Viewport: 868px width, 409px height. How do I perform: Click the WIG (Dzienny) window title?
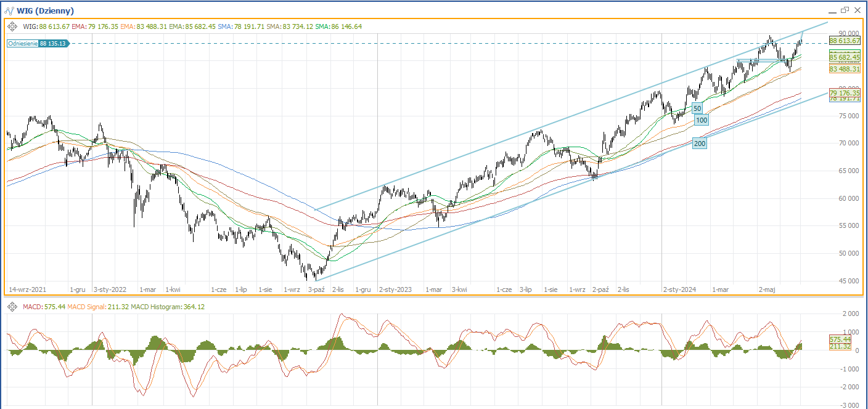(x=46, y=11)
